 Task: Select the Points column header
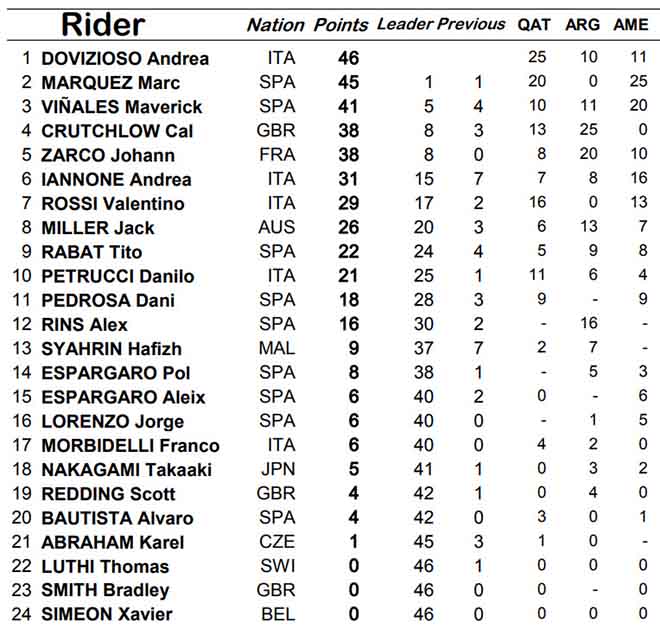pos(341,25)
